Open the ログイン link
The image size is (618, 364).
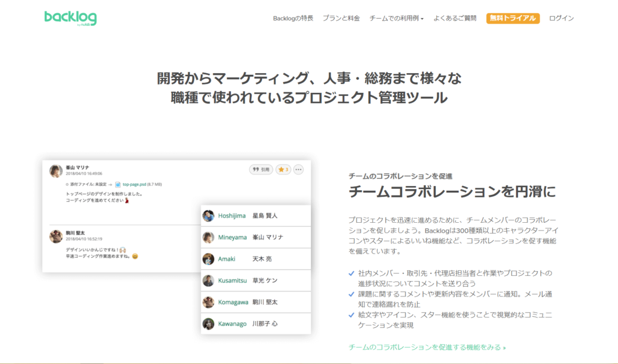pos(561,18)
